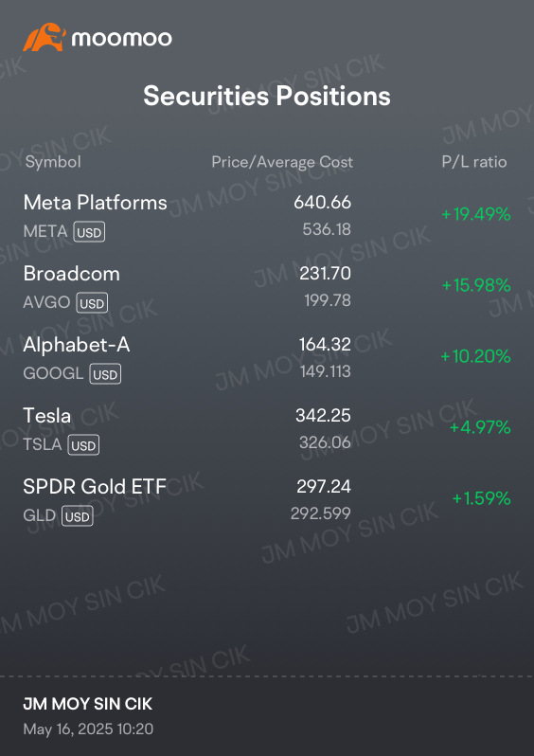Click the USD badge next to TSLA
534x756 pixels.
[x=83, y=445]
